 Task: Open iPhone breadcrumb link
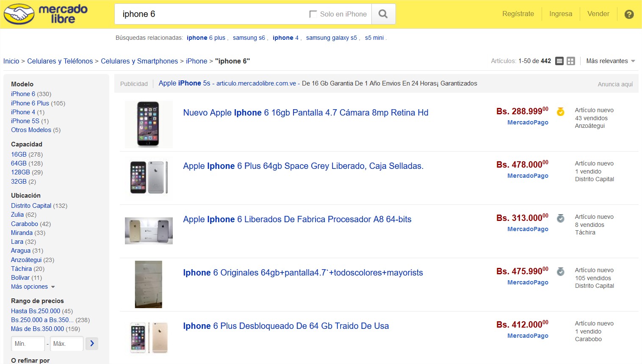click(196, 61)
